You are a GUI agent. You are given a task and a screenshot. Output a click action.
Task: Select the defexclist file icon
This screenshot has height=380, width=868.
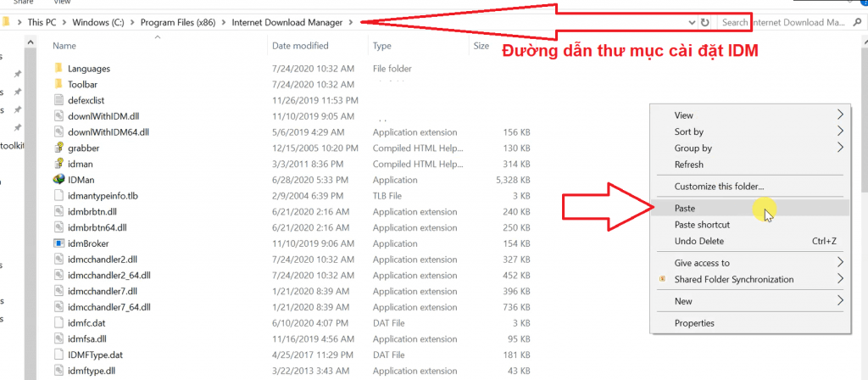58,100
